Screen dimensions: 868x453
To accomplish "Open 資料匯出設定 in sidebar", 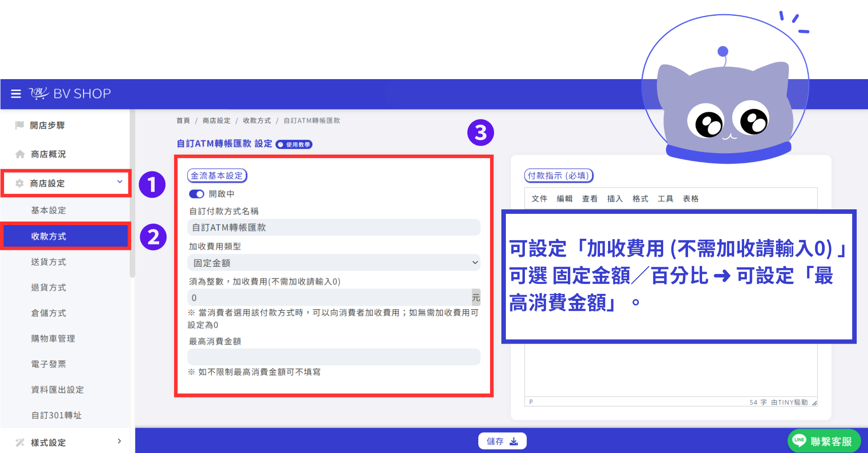I will 57,390.
